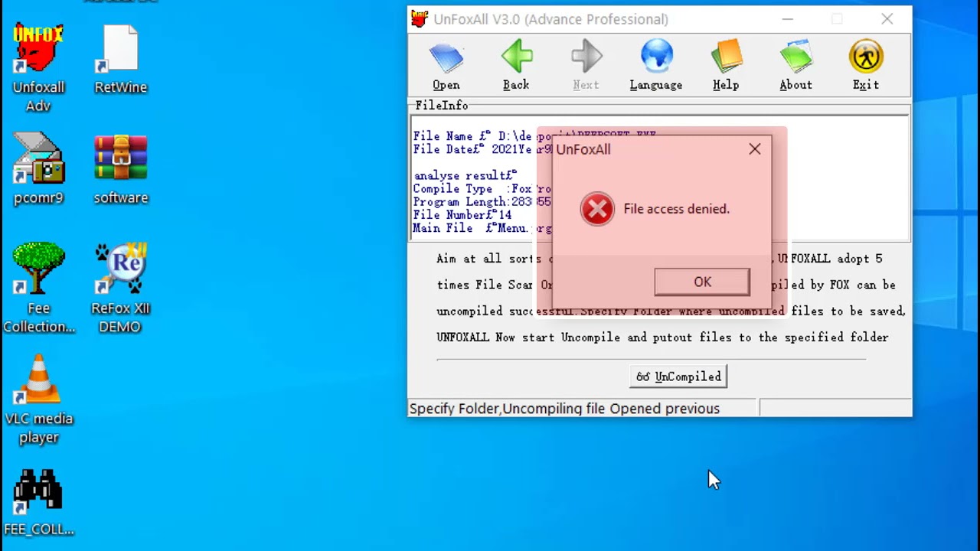Select the RetWine file on desktop

tap(120, 60)
